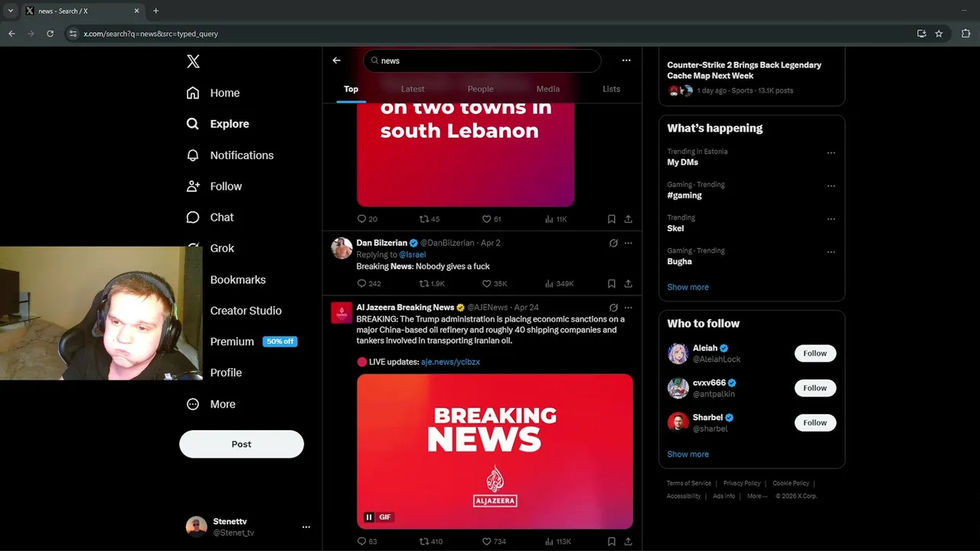Click the Stenettv profile avatar

[x=196, y=527]
